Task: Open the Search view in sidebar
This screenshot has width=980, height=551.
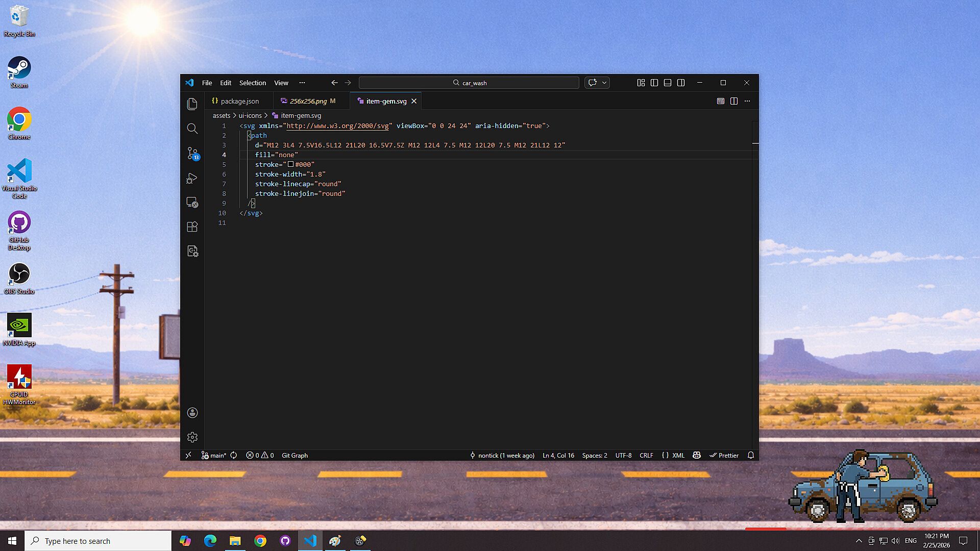Action: 192,129
